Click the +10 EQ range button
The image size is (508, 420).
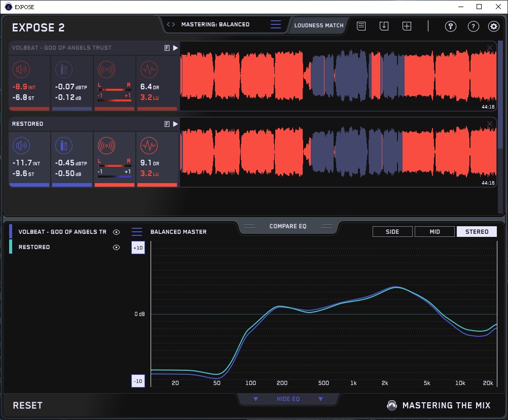click(138, 248)
